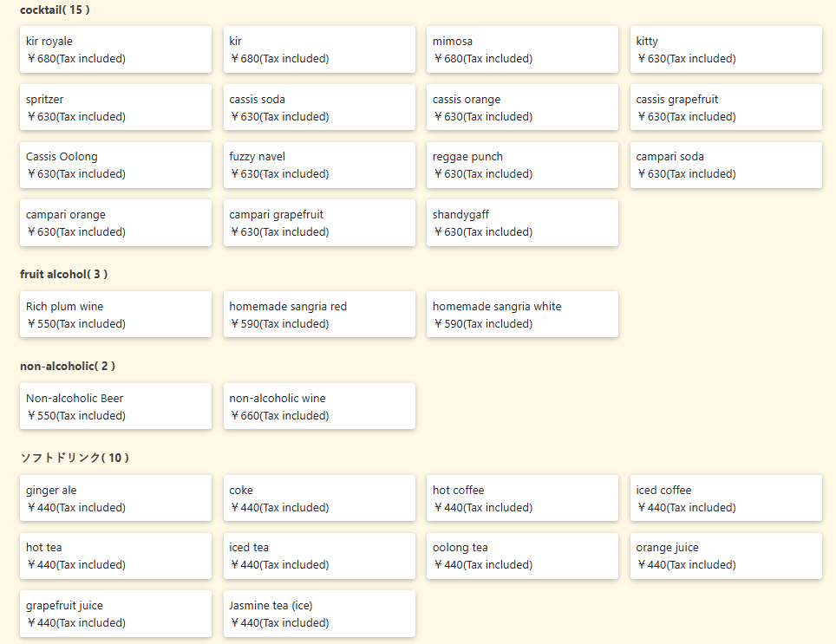Select cassis grapefruit from cocktails
Viewport: 836px width, 644px height.
tap(725, 107)
